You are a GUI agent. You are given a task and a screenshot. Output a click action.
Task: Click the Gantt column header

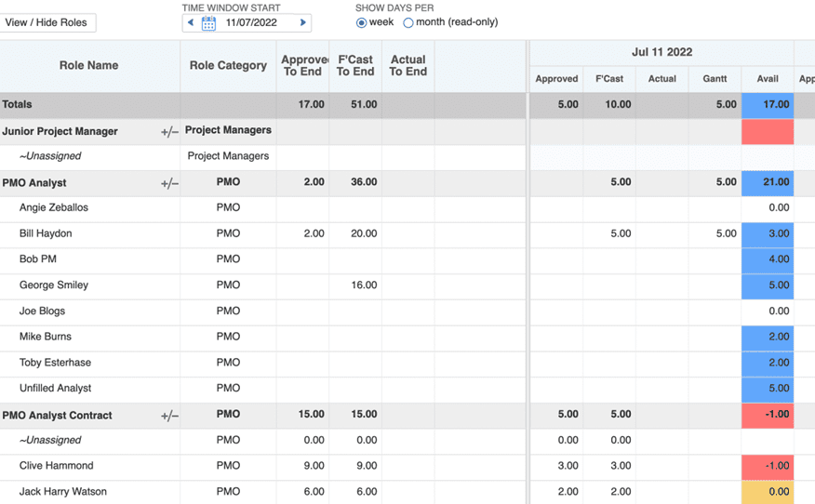point(715,79)
